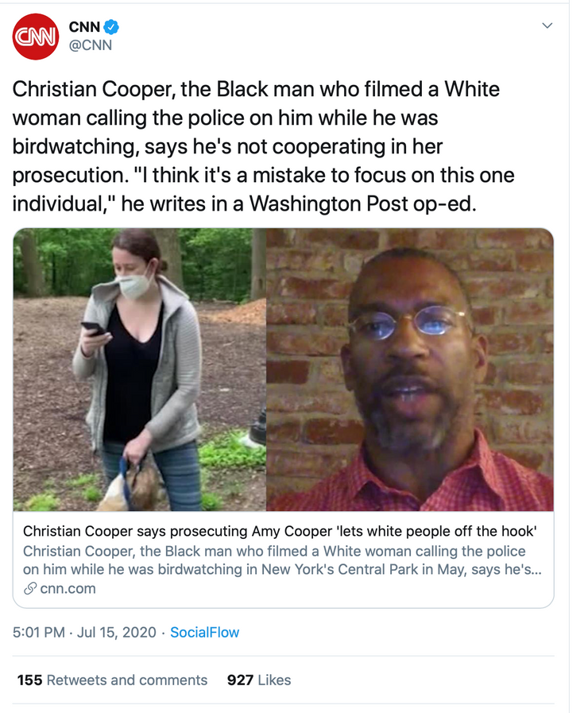View the 155 Retweets and comments list
588x713 pixels.
[112, 680]
